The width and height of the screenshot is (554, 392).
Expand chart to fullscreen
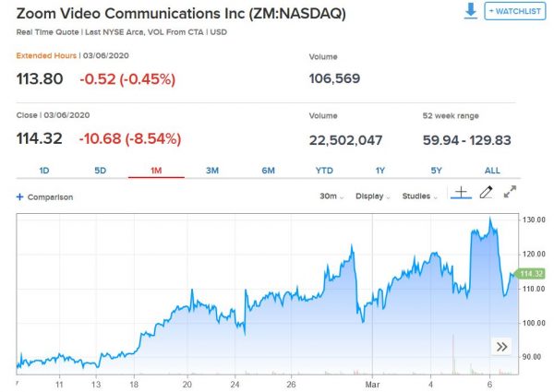[x=511, y=195]
